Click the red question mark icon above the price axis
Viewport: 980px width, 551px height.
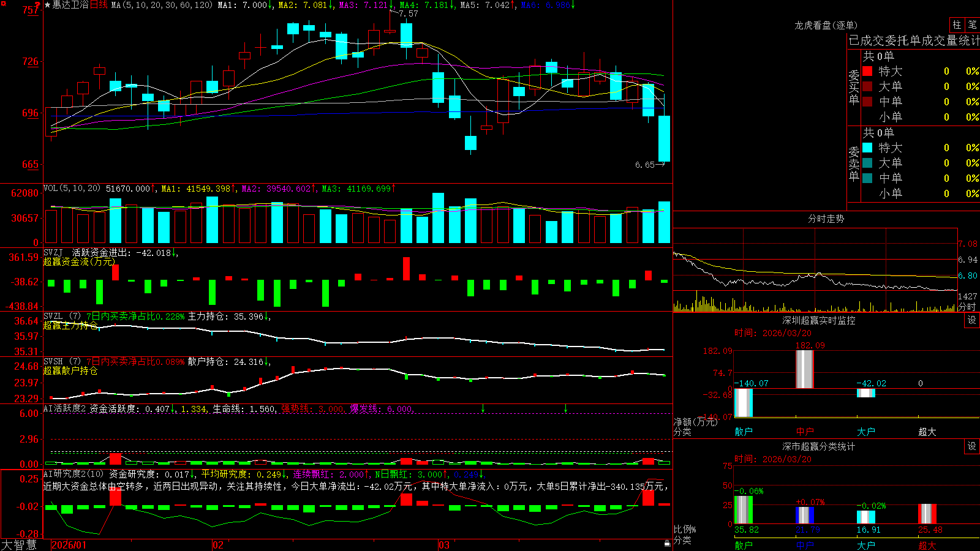[x=37, y=6]
